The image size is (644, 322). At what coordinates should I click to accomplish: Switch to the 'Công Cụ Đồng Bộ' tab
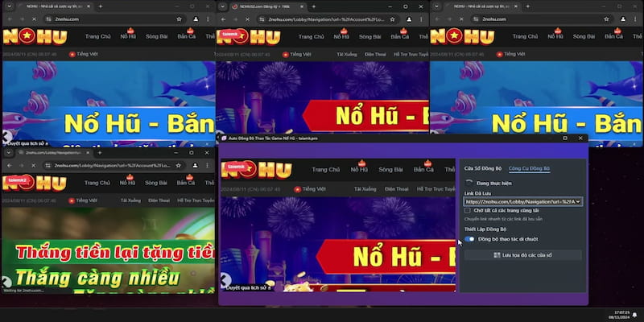pos(529,169)
